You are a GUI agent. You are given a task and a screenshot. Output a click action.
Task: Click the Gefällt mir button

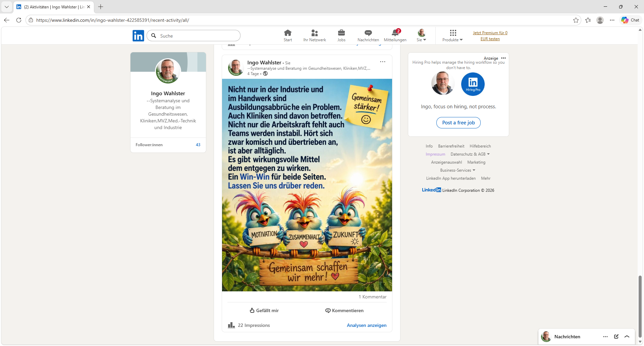tap(264, 310)
